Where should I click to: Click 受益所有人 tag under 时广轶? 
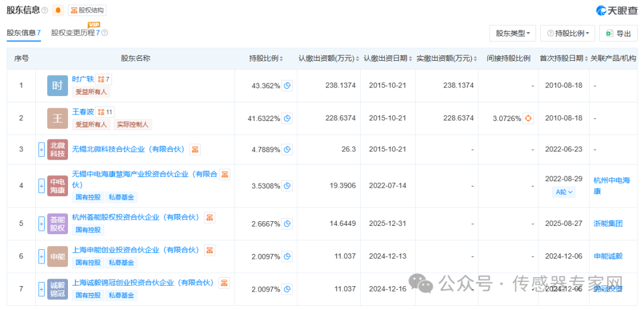coord(91,92)
